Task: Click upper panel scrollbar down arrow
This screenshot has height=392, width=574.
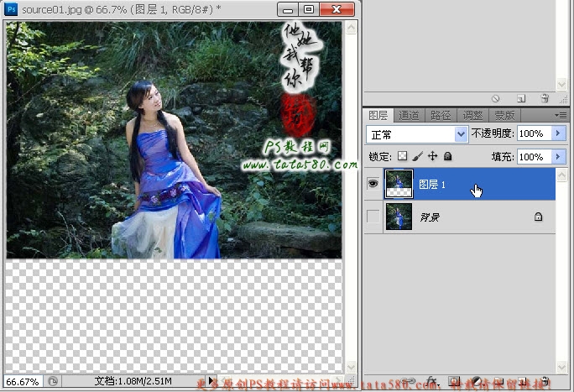Action: 562,85
